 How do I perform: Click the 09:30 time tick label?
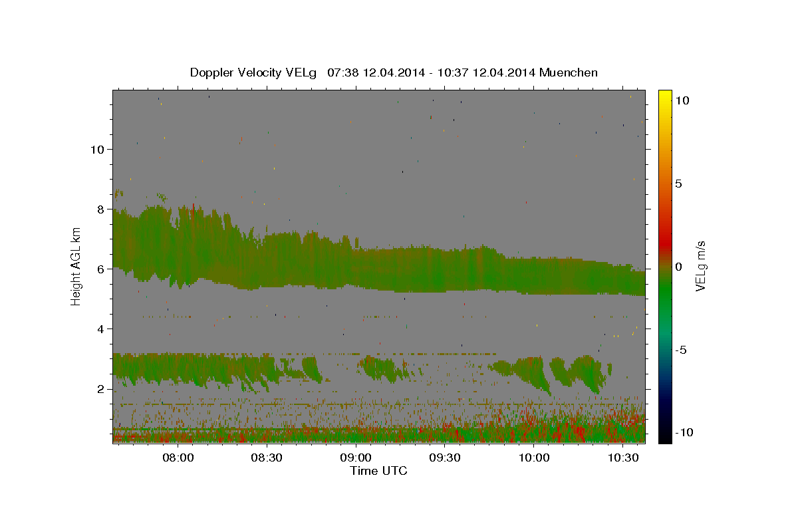445,458
